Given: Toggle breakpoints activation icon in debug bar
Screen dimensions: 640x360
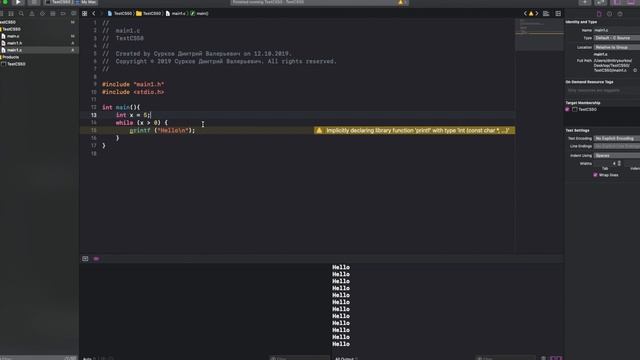Looking at the screenshot, I should click(96, 259).
